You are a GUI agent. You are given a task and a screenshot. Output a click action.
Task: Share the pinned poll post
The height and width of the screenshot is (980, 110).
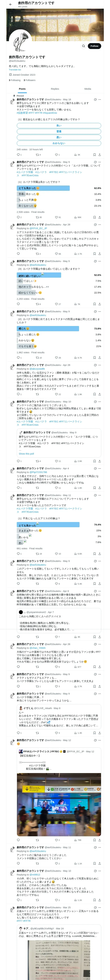[99, 155]
